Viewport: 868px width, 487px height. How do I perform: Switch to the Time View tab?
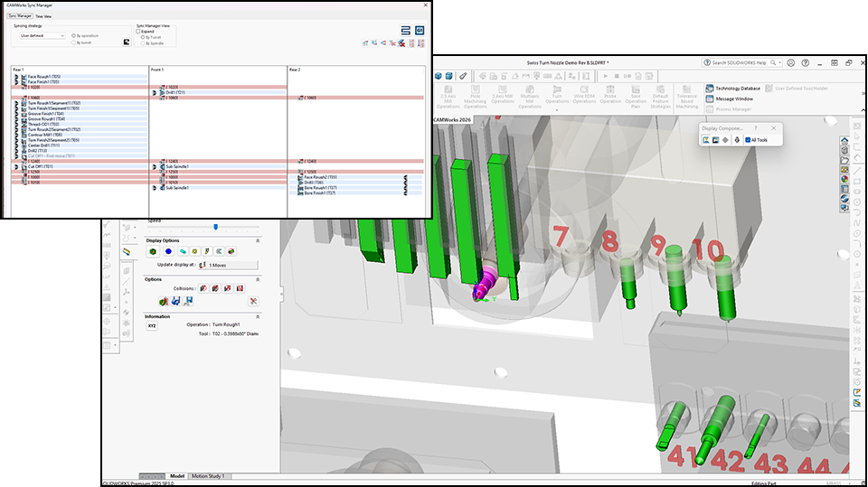43,16
